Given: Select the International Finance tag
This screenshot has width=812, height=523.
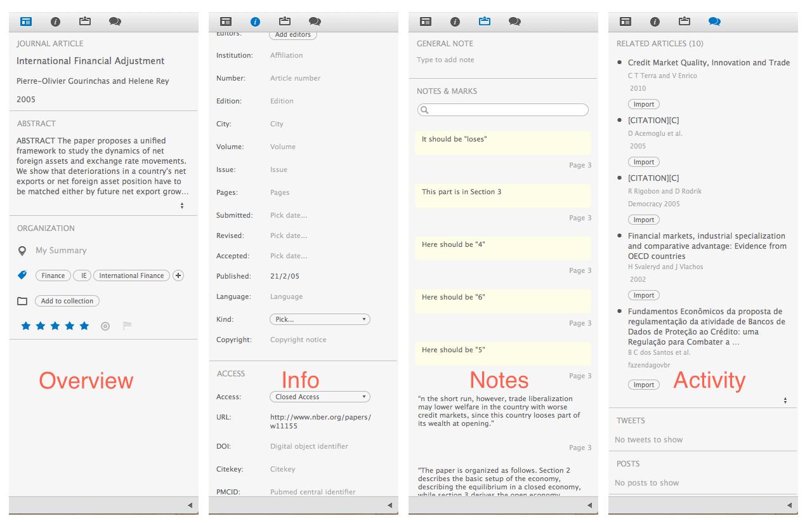Looking at the screenshot, I should click(132, 275).
